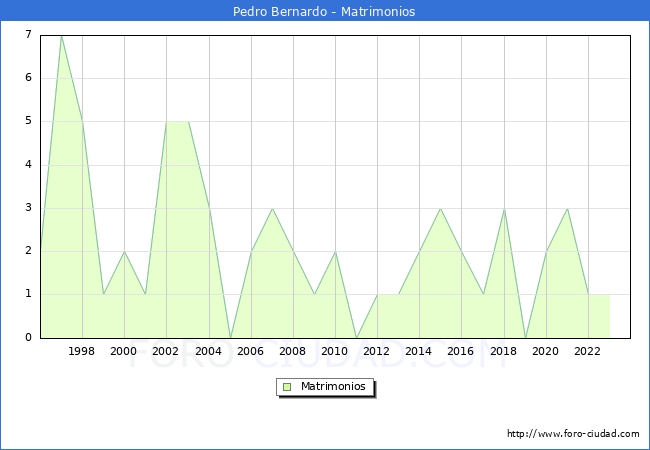Select the 2022 x-axis label
This screenshot has width=650, height=450.
[587, 351]
